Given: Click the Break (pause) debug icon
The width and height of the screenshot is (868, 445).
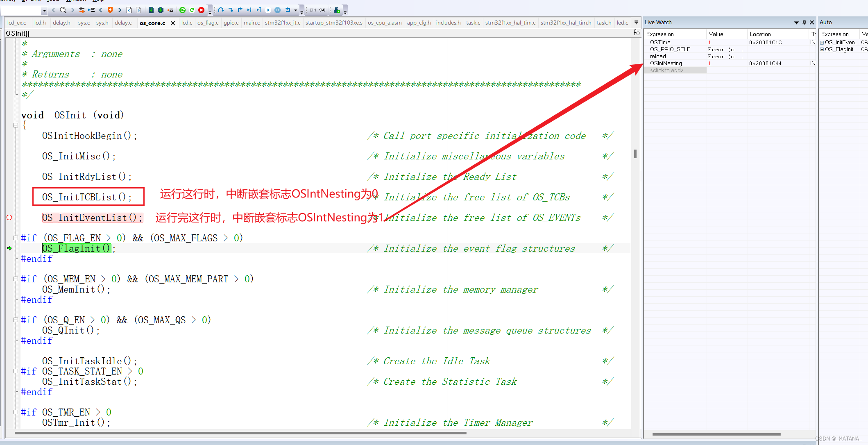Looking at the screenshot, I should pos(278,10).
